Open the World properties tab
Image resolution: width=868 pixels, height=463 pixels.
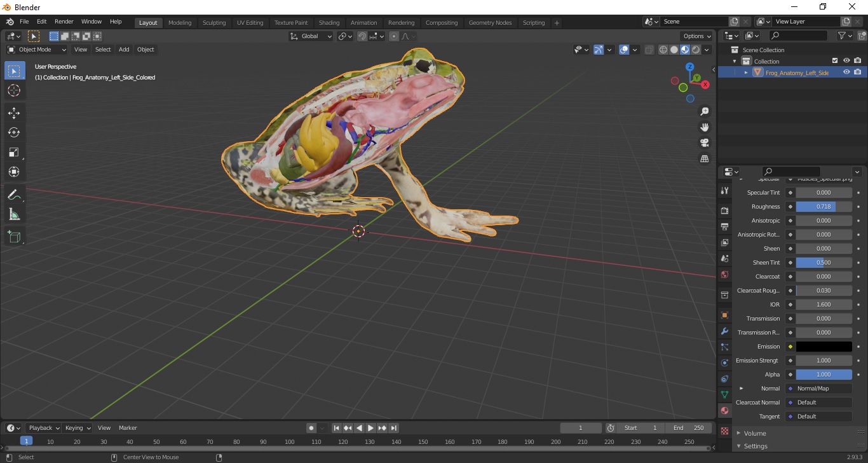[x=724, y=275]
